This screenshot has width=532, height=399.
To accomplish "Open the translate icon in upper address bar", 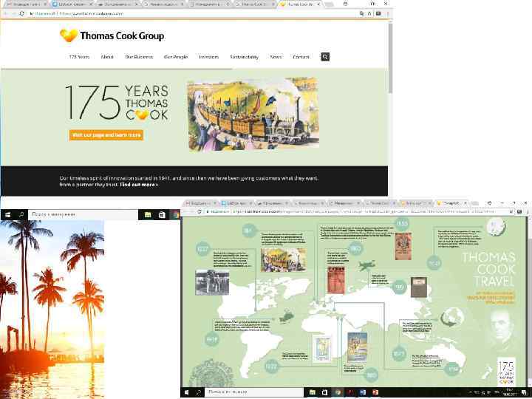I will click(361, 13).
